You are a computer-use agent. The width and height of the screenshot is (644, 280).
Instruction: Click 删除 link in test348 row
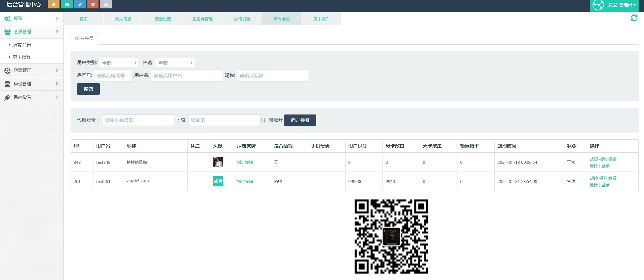click(594, 166)
